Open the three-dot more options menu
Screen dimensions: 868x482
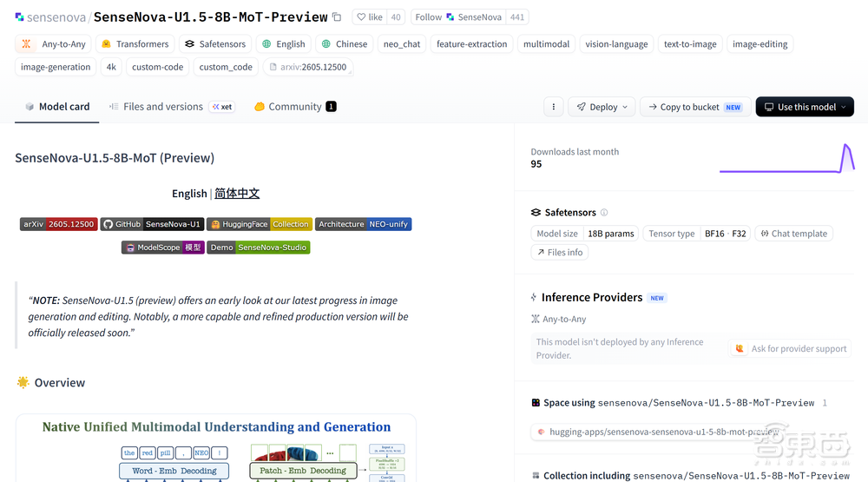[x=554, y=107]
